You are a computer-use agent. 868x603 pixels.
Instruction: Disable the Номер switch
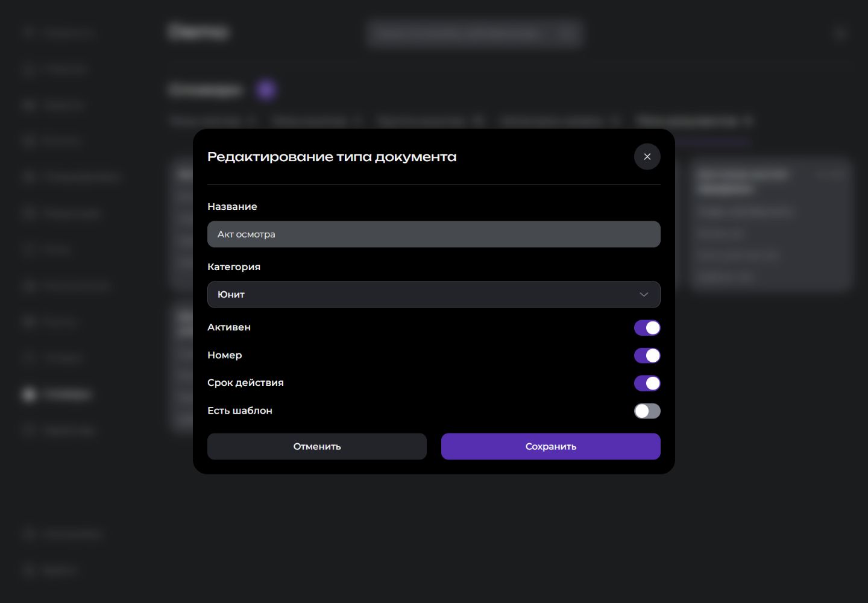647,355
